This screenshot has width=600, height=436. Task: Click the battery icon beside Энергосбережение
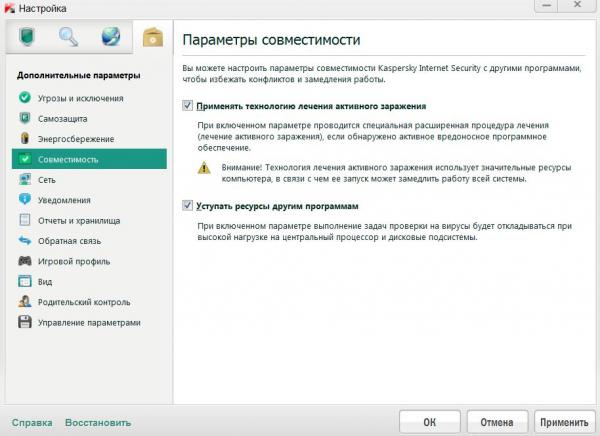[x=25, y=139]
